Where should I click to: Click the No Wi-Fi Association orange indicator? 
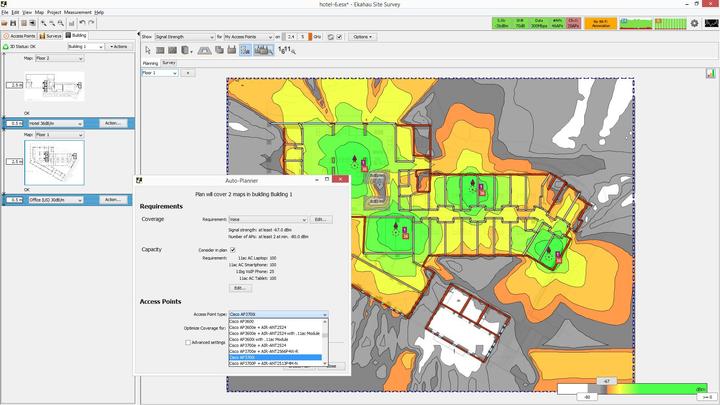601,23
